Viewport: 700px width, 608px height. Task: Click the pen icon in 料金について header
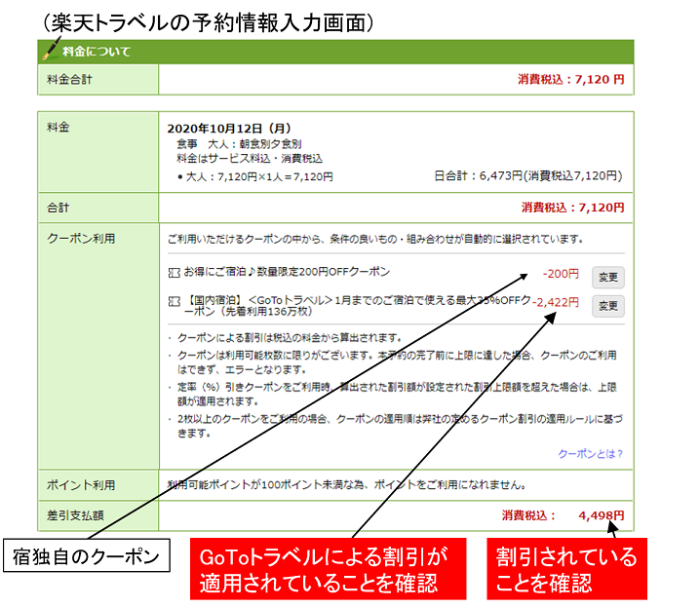[x=52, y=48]
